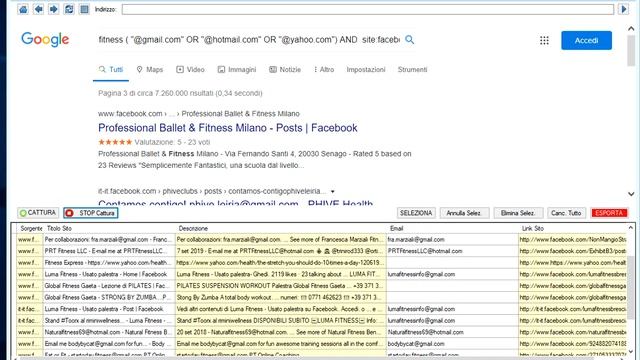
Task: Click the blue Accedi button
Action: (x=587, y=40)
